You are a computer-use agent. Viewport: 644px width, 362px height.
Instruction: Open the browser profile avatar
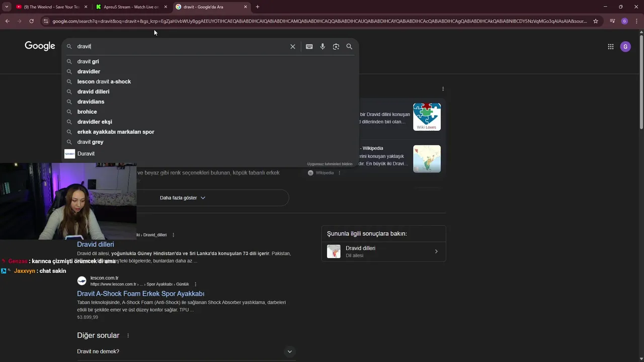pyautogui.click(x=624, y=21)
